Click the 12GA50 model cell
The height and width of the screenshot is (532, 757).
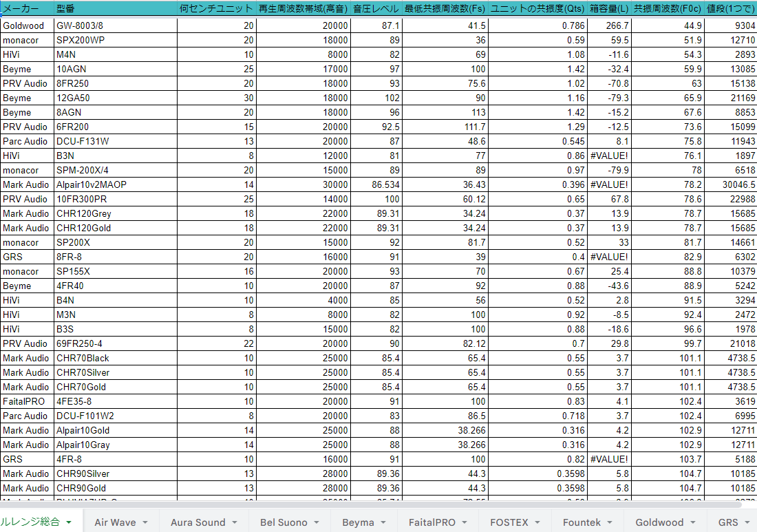click(x=116, y=98)
